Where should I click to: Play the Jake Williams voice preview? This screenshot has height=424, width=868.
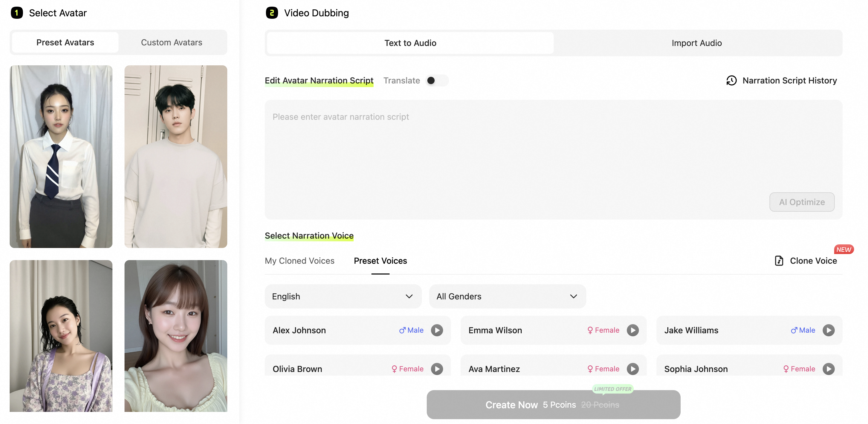829,330
